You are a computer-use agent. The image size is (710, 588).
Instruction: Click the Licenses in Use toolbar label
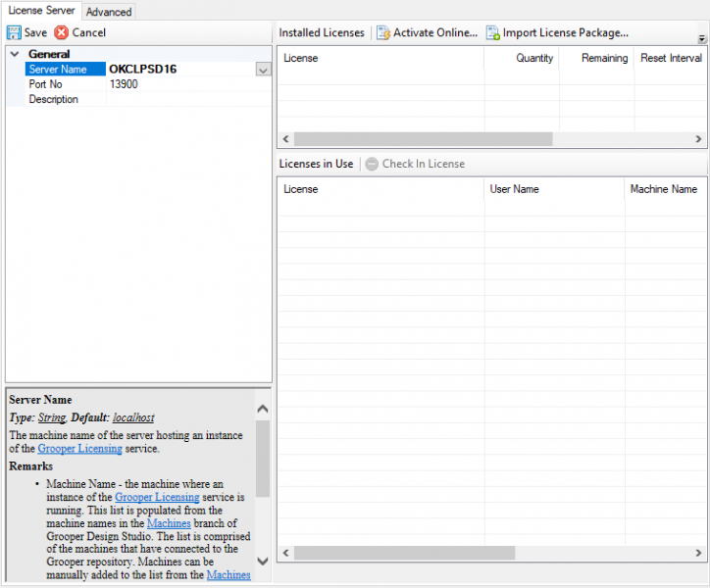[316, 164]
